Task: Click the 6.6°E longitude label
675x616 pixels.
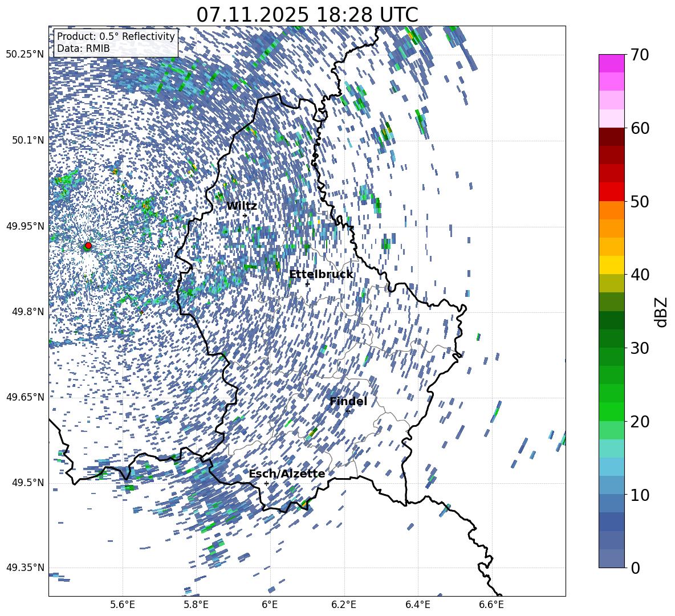Action: click(x=491, y=605)
